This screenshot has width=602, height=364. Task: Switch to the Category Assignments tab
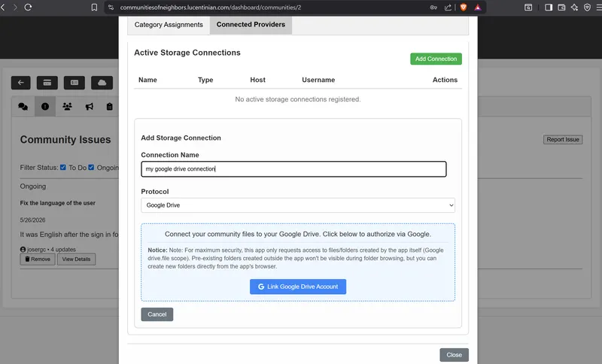point(169,25)
